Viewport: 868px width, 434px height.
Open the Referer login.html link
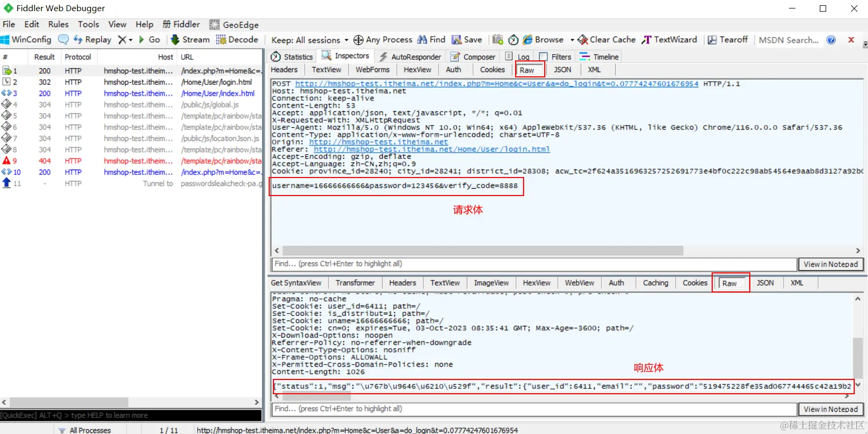[432, 149]
